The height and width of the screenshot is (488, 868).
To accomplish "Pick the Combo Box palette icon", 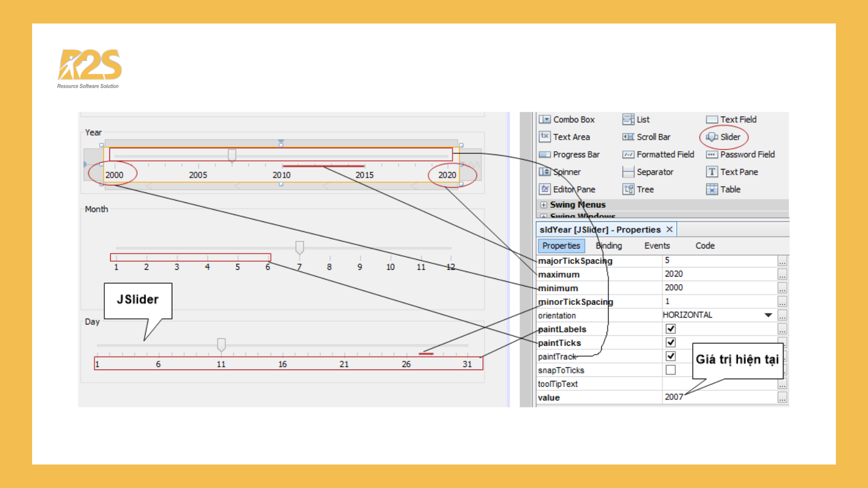I will point(545,119).
